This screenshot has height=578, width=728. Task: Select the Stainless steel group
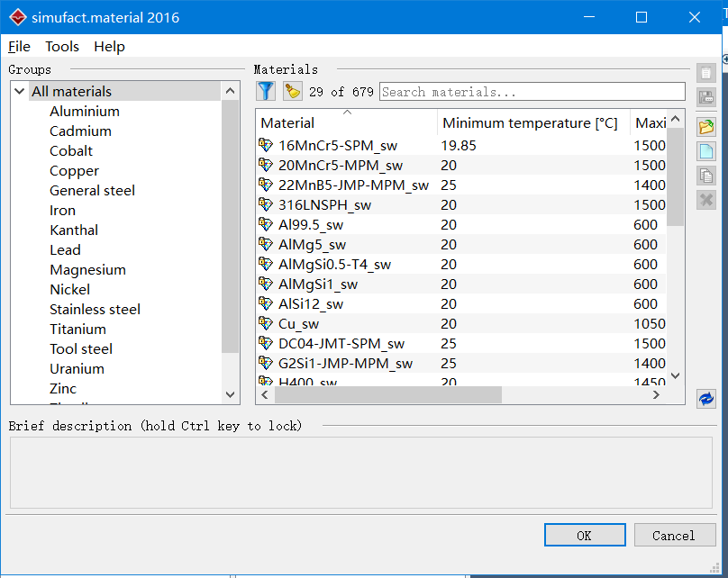[95, 309]
